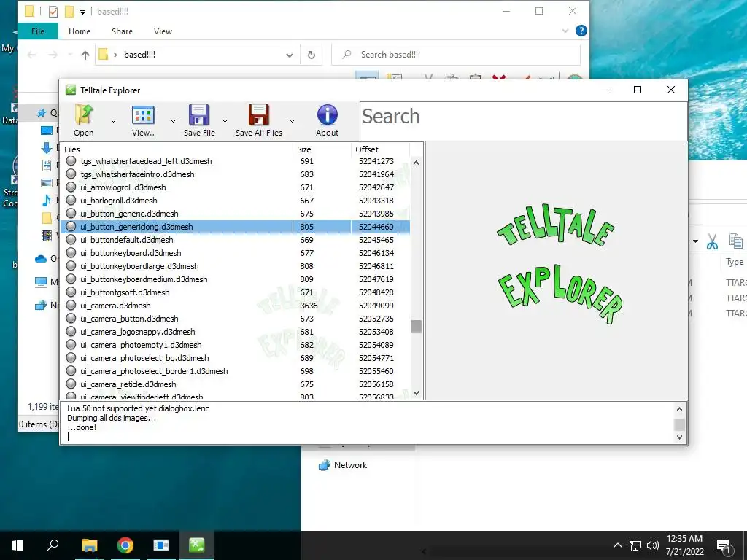Click the Save File floppy icon
Image resolution: width=747 pixels, height=560 pixels.
coord(199,114)
